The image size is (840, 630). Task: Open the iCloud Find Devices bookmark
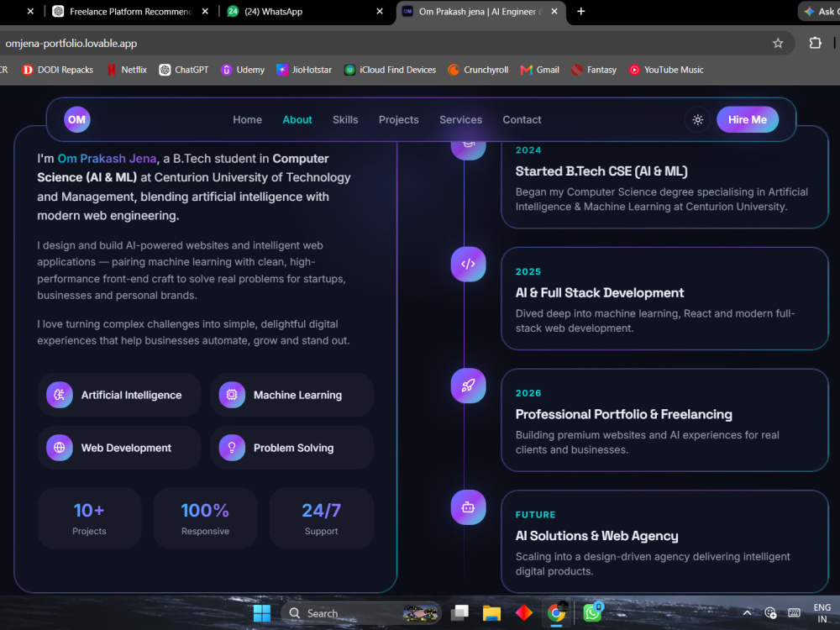click(390, 70)
